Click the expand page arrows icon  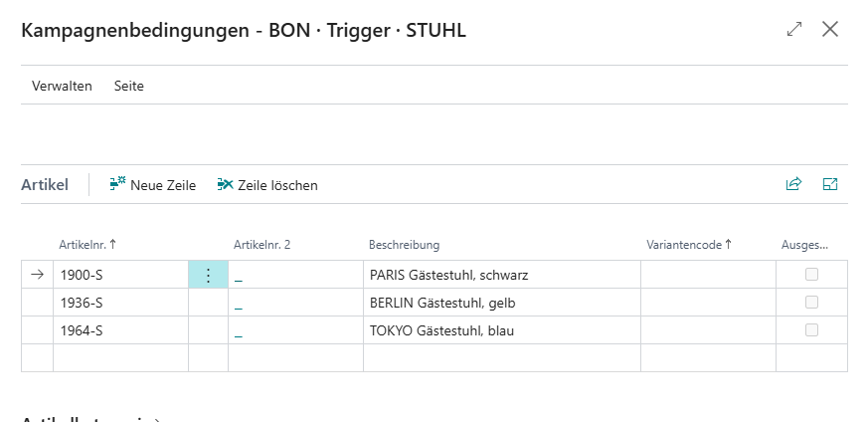point(794,30)
